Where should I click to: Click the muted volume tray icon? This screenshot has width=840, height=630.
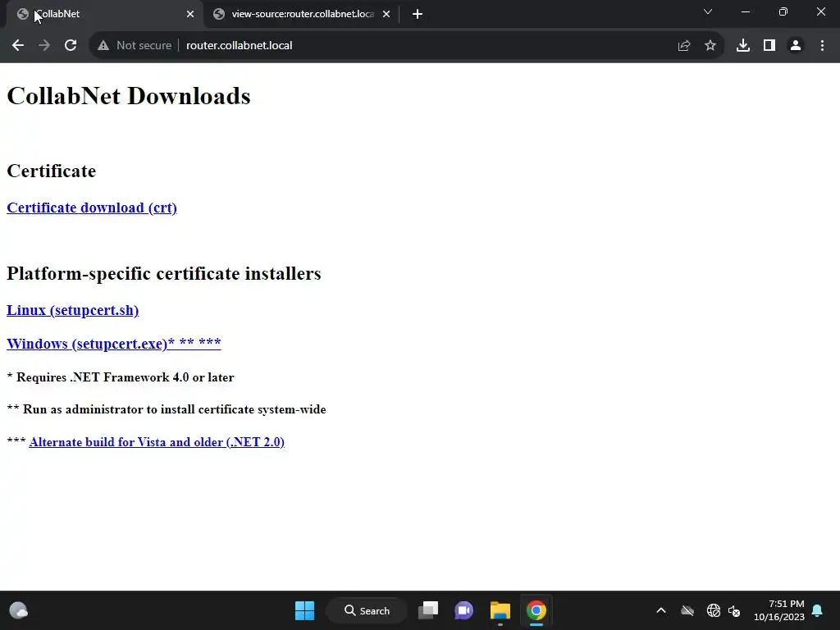pos(734,610)
